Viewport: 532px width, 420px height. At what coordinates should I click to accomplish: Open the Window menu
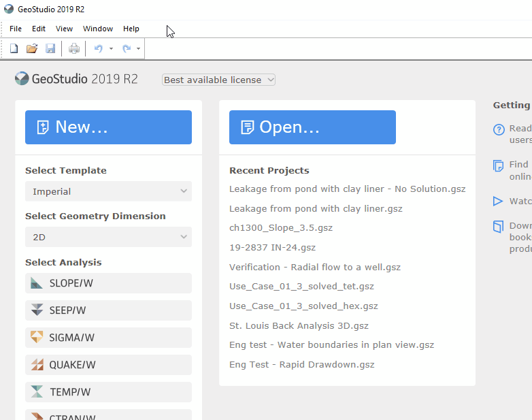pos(98,29)
